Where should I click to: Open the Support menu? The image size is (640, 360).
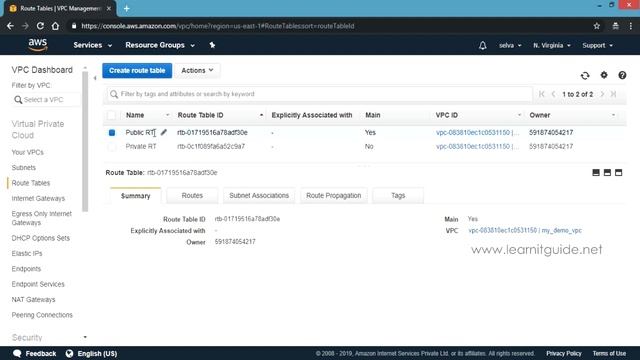click(x=598, y=45)
